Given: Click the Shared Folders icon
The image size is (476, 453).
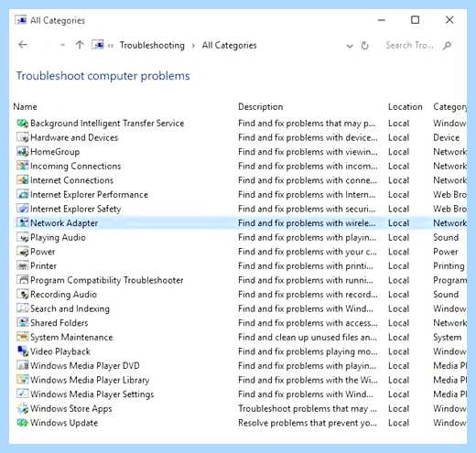Looking at the screenshot, I should [x=22, y=323].
